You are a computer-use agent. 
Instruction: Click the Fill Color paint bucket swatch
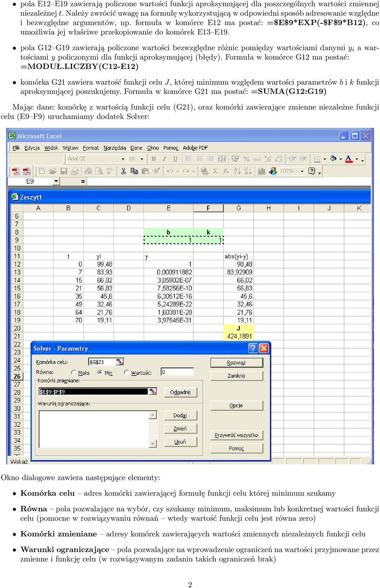[333, 159]
